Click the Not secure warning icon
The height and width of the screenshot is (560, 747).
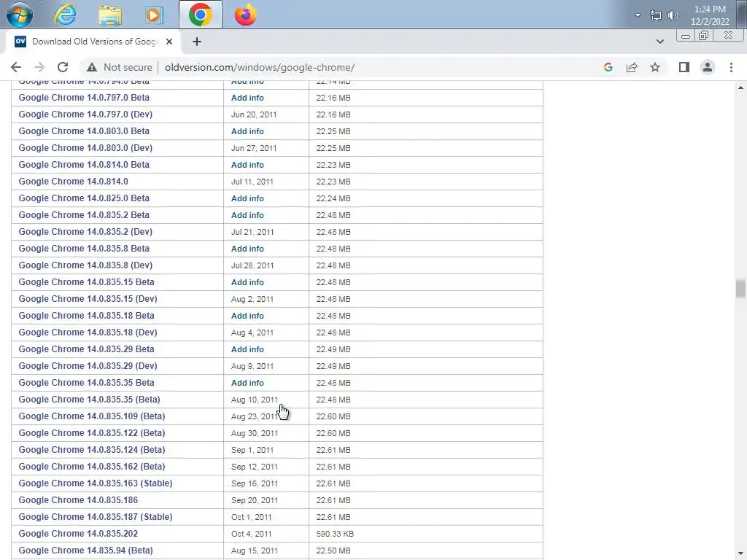click(x=92, y=67)
